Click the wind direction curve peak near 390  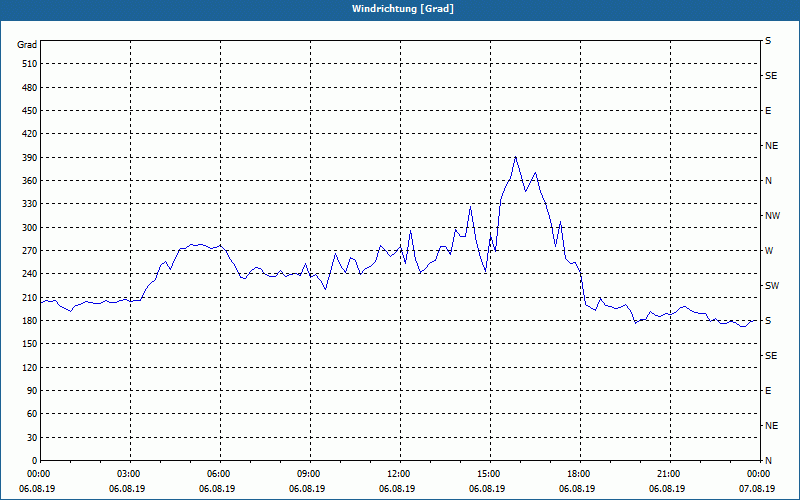[x=516, y=157]
